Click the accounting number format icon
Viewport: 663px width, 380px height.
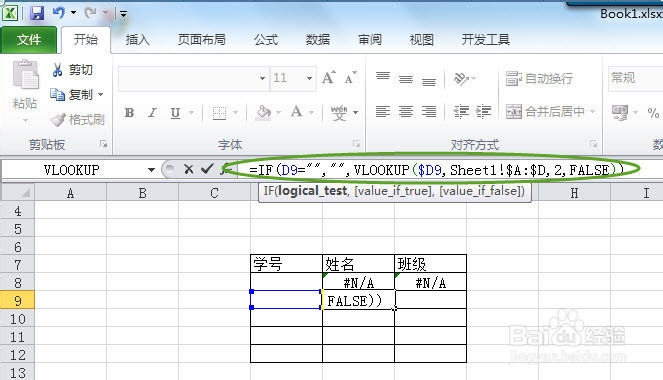point(620,112)
